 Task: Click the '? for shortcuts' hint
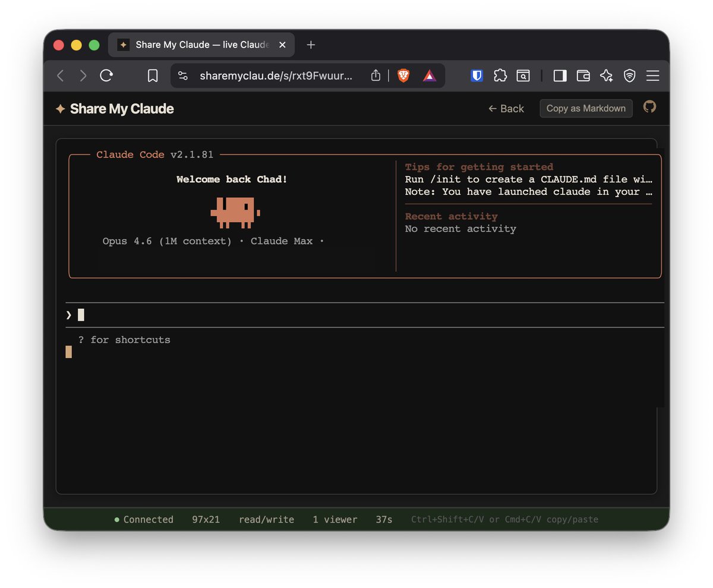click(x=124, y=340)
